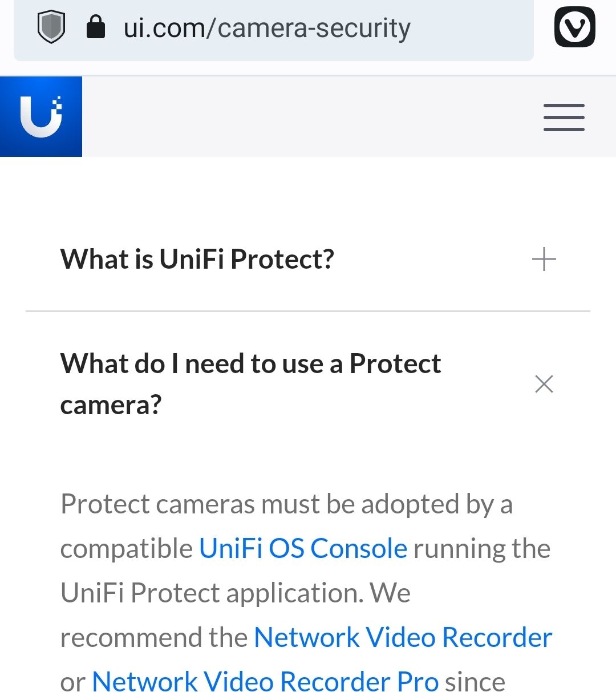Click the shield tracker-blocker icon in address bar

click(x=51, y=27)
